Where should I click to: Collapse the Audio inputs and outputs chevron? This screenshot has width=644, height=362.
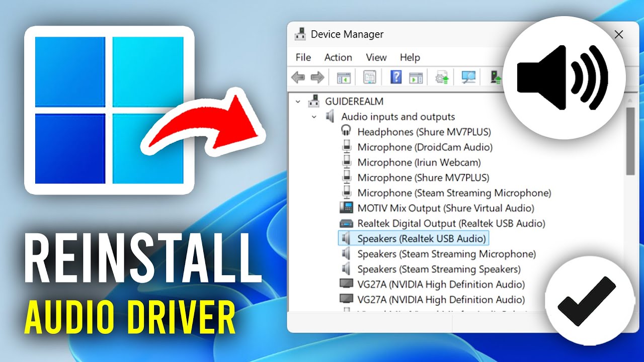tap(314, 117)
